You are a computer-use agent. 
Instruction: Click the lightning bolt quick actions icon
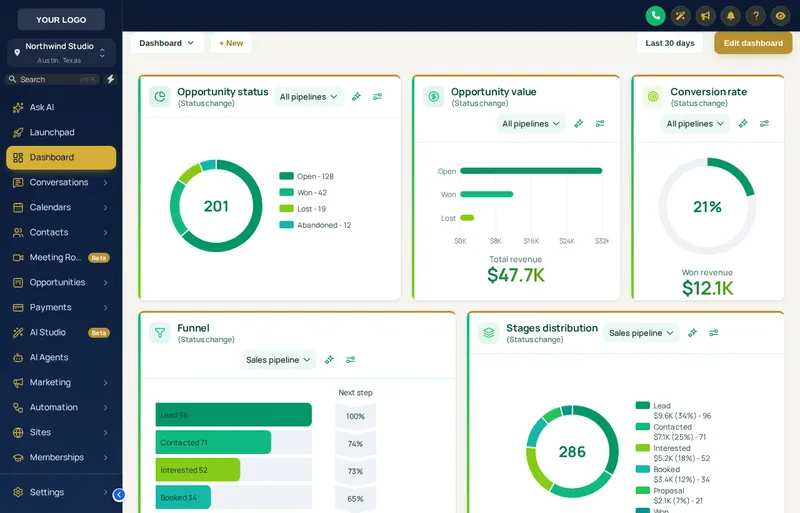click(x=110, y=79)
